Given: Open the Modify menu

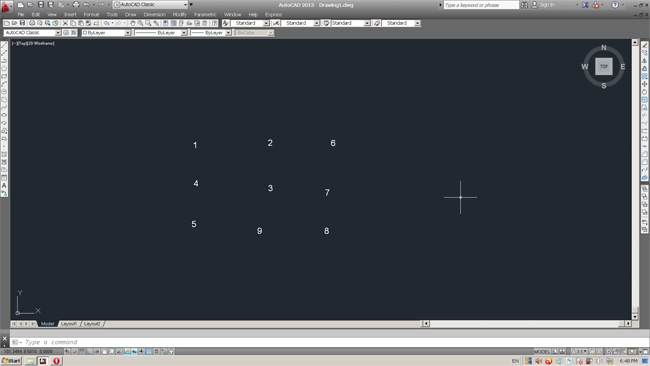Looking at the screenshot, I should pos(179,15).
